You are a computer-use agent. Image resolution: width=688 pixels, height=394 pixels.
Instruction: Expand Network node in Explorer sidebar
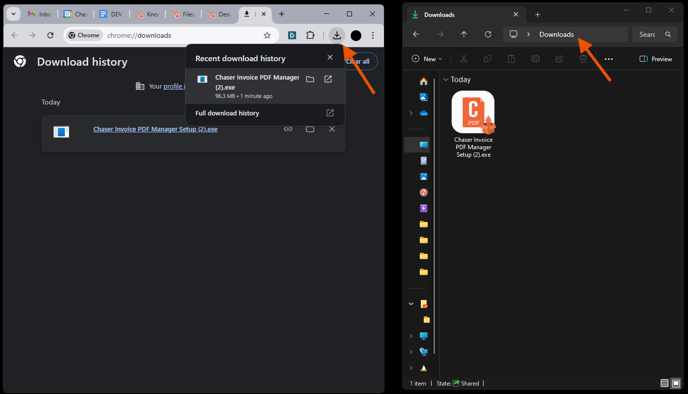411,351
